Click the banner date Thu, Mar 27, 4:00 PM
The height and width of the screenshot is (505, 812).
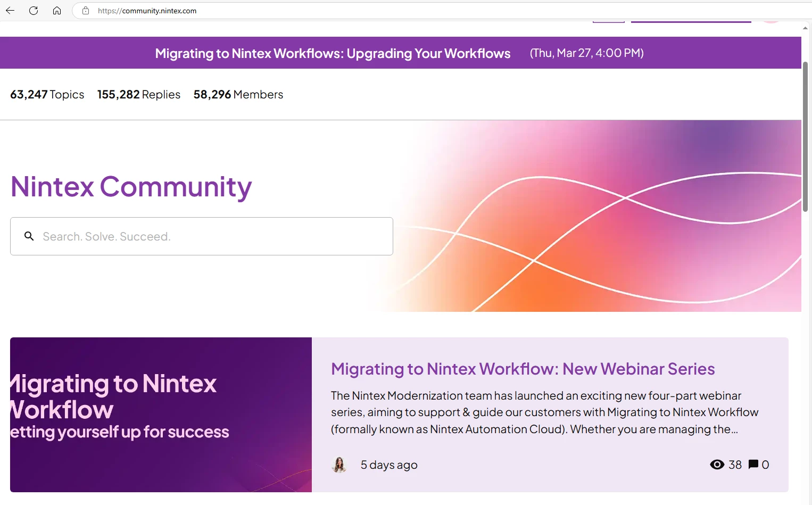click(x=586, y=53)
